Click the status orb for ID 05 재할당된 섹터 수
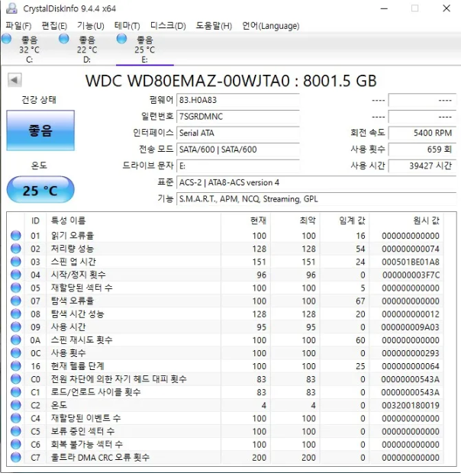The height and width of the screenshot is (476, 461). pyautogui.click(x=16, y=288)
